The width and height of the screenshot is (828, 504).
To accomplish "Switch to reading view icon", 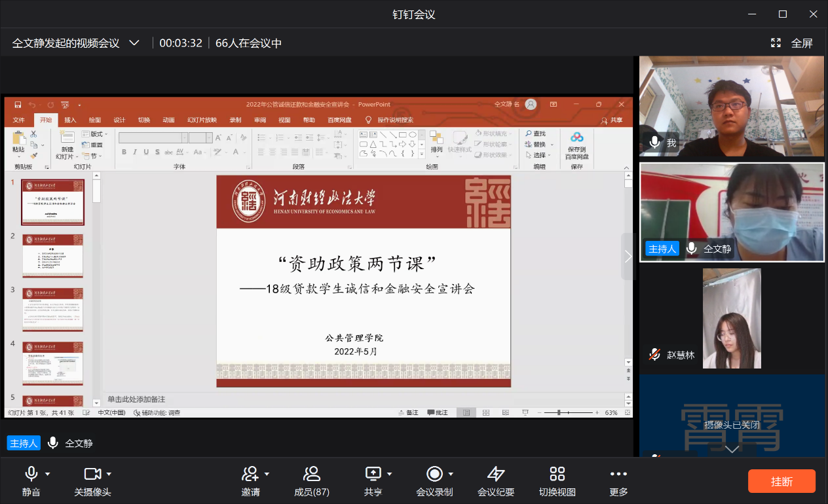I will pyautogui.click(x=506, y=413).
